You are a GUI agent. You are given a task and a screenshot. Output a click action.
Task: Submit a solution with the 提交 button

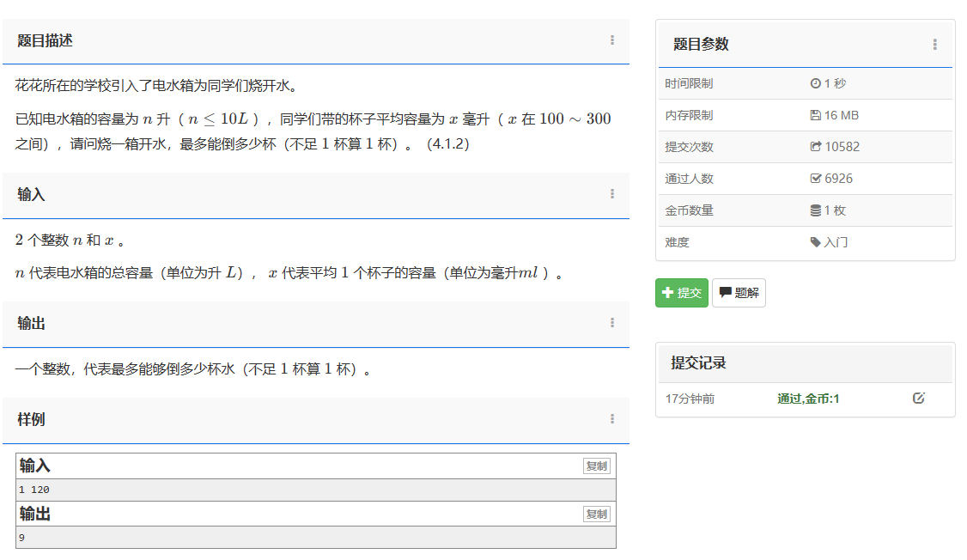682,293
